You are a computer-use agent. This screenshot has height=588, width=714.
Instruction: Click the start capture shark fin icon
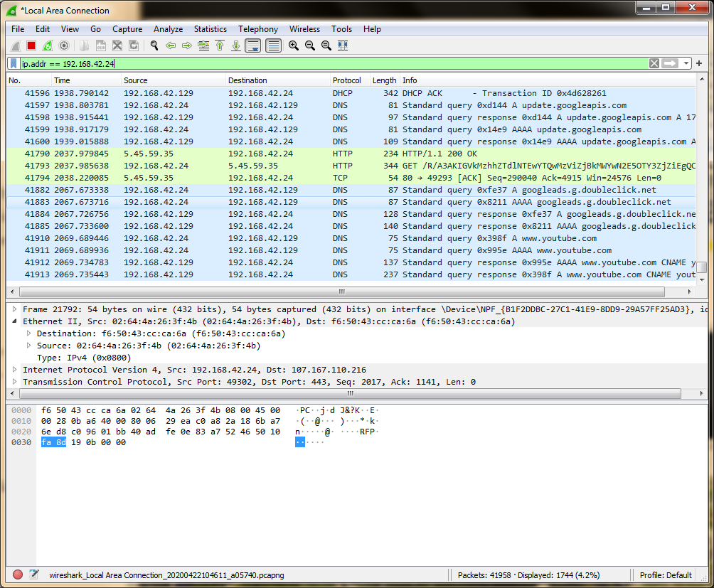coord(16,46)
